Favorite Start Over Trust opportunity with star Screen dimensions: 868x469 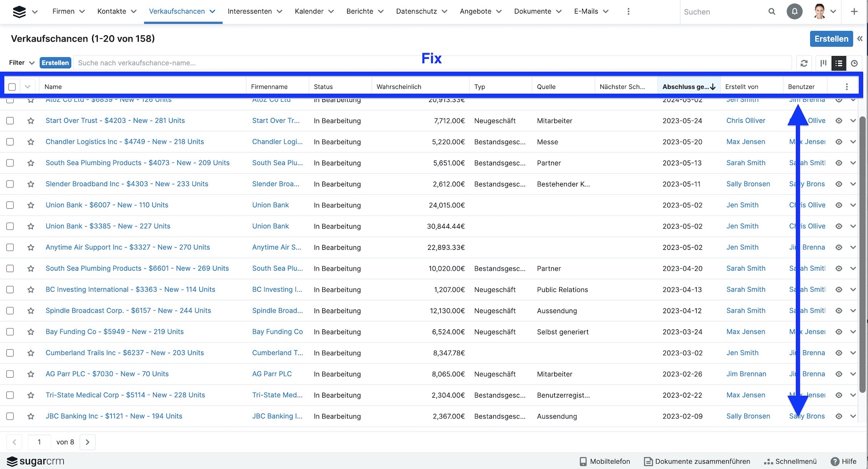pos(31,121)
